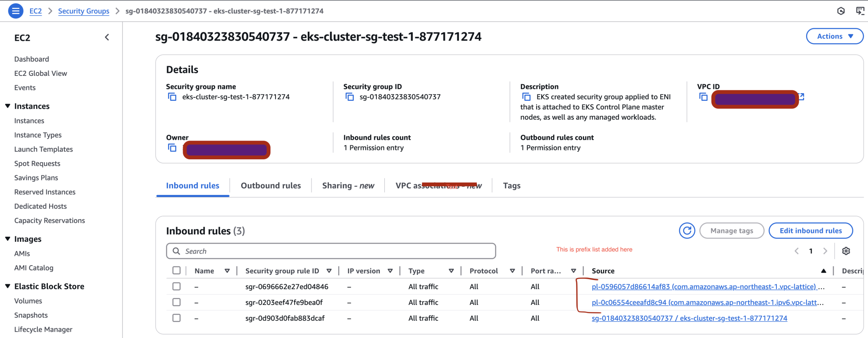Collapse the Elastic Block Store section

pyautogui.click(x=8, y=286)
